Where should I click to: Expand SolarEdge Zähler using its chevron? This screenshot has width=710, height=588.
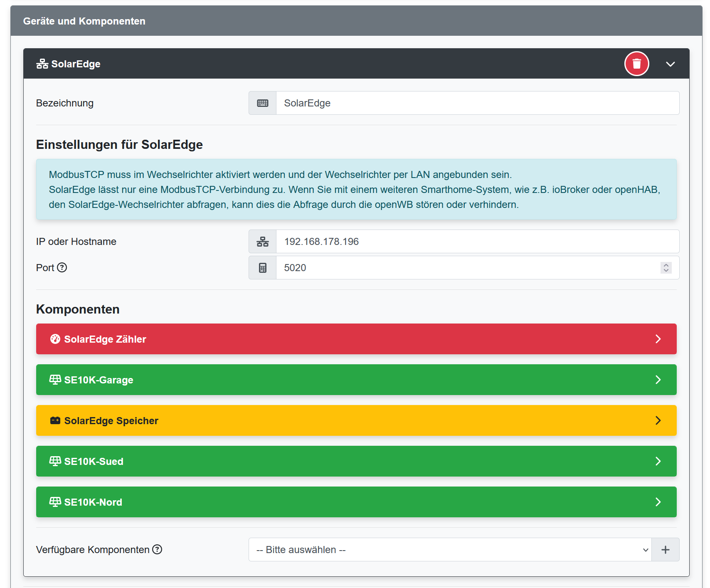[658, 339]
